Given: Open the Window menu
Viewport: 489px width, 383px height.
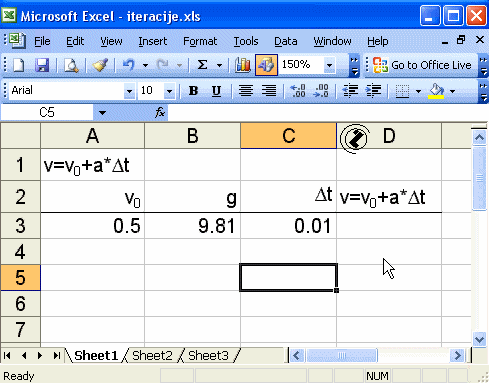Looking at the screenshot, I should coord(332,41).
